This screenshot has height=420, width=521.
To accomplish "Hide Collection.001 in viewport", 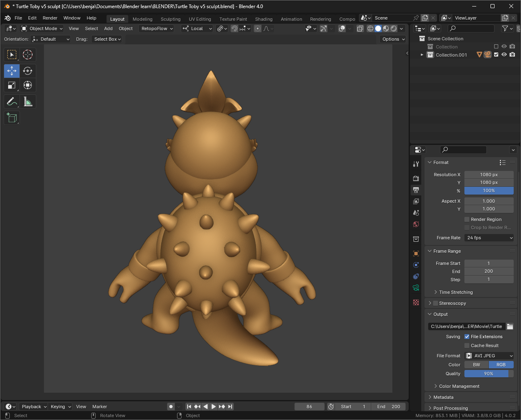I will click(504, 55).
